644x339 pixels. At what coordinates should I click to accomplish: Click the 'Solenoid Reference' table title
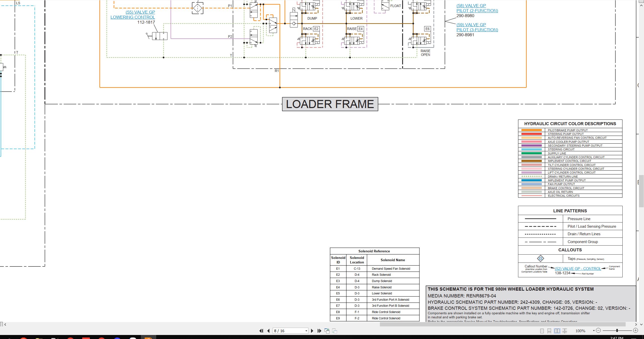coord(374,251)
